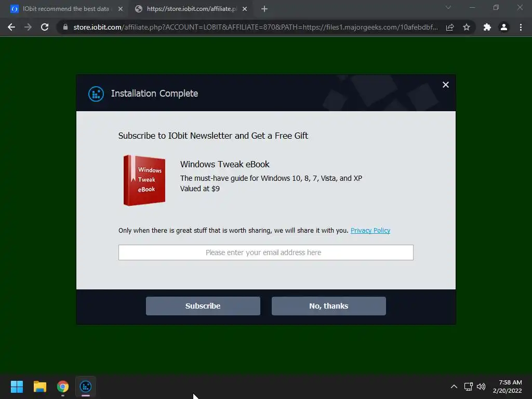Screen dimensions: 532x399
Task: Reload the current page
Action: point(45,27)
